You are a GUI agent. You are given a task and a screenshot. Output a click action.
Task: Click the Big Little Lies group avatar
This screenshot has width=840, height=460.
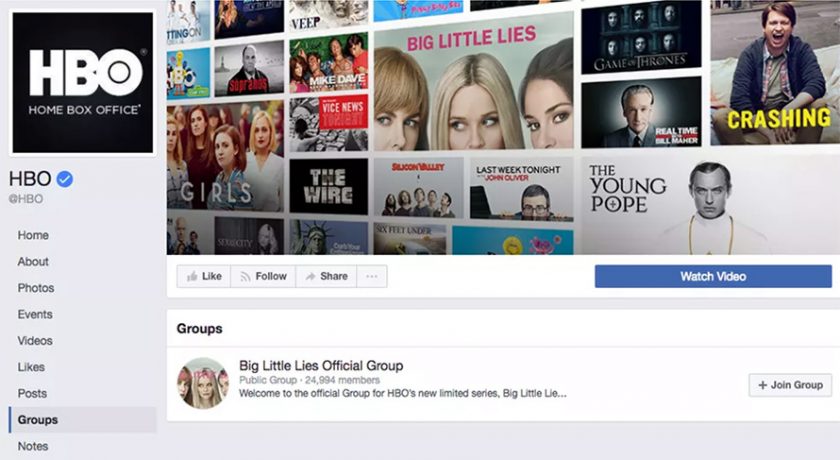pos(203,383)
